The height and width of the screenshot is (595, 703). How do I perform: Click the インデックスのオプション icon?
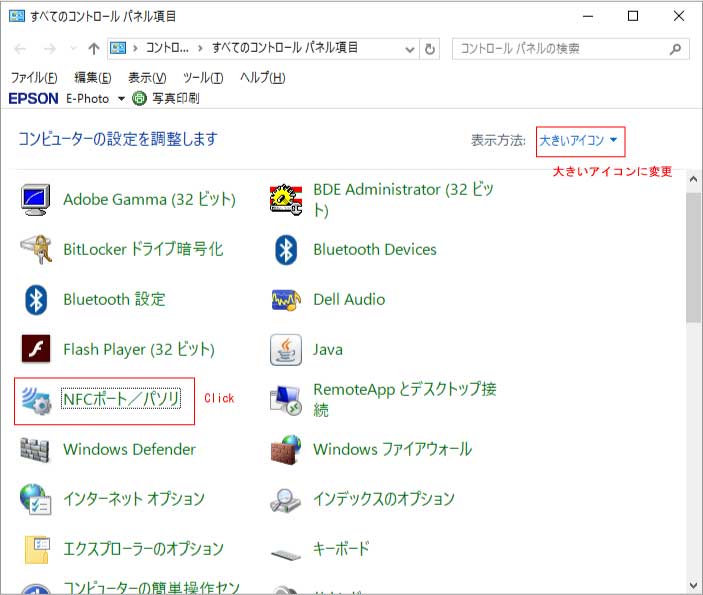click(286, 500)
